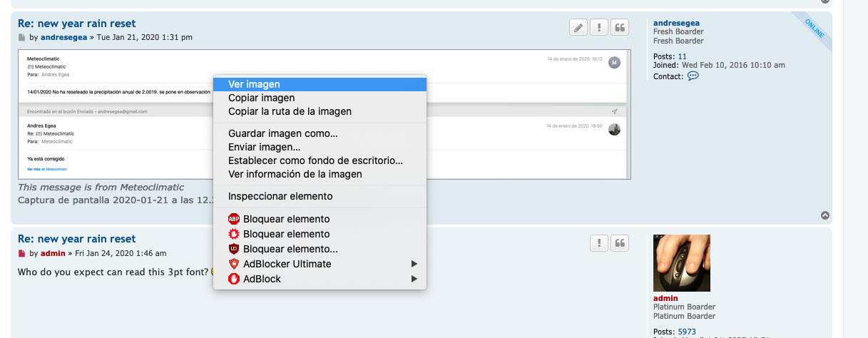This screenshot has height=338, width=868.
Task: Choose "Guardar imagen como…" menu entry
Action: tap(282, 133)
